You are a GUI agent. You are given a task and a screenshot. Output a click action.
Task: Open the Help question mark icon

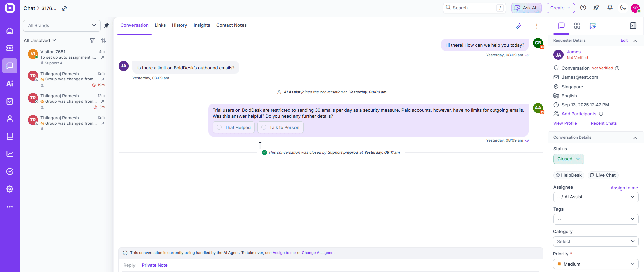[583, 8]
